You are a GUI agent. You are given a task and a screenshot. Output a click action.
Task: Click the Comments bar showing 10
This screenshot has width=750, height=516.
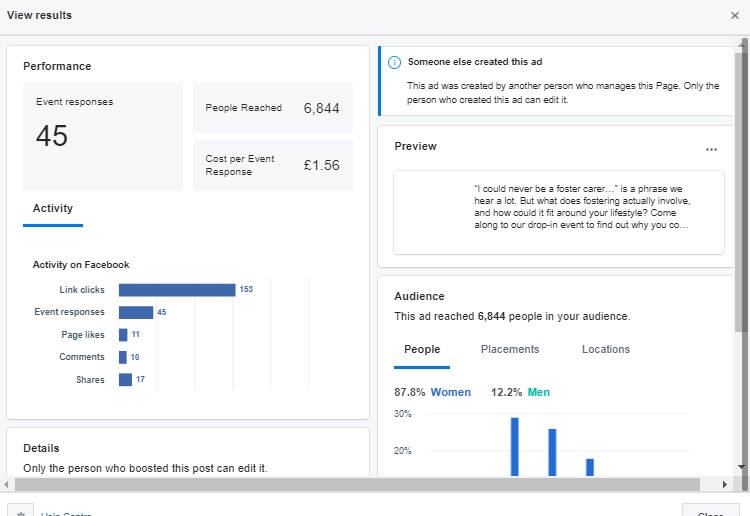[123, 357]
